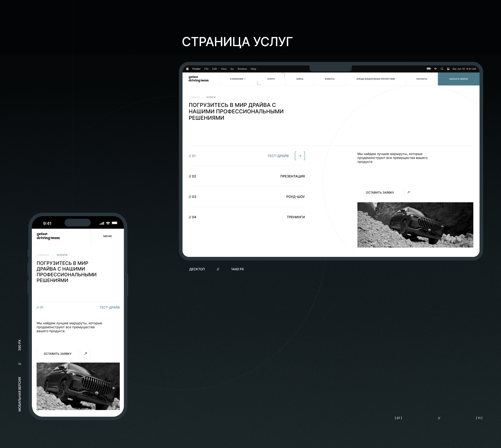501x448 pixels.
Task: Open Spotlight search icon in menu bar
Action: (x=442, y=69)
